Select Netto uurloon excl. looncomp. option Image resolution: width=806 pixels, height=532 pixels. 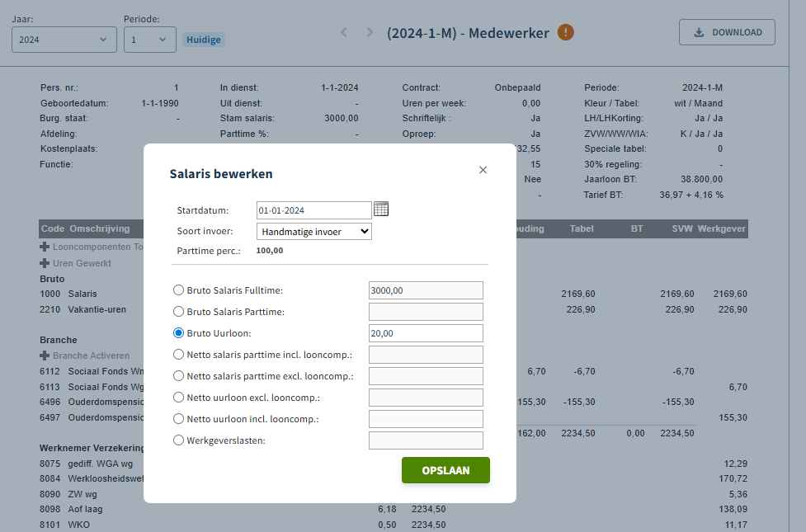click(x=178, y=398)
